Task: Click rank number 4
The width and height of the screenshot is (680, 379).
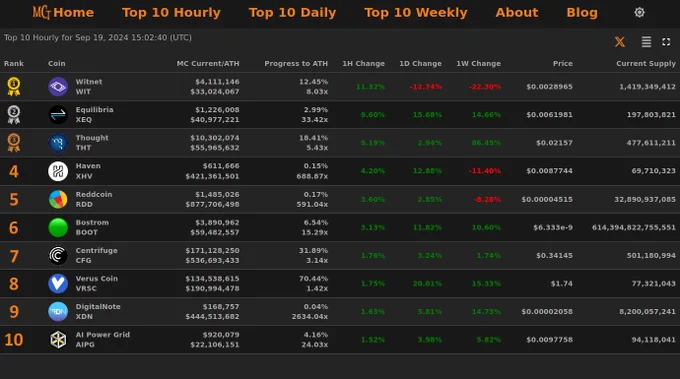Action: (14, 171)
